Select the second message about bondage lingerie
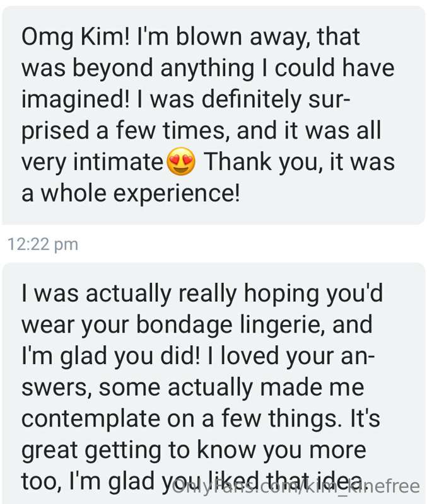This screenshot has height=504, width=427. (x=214, y=384)
